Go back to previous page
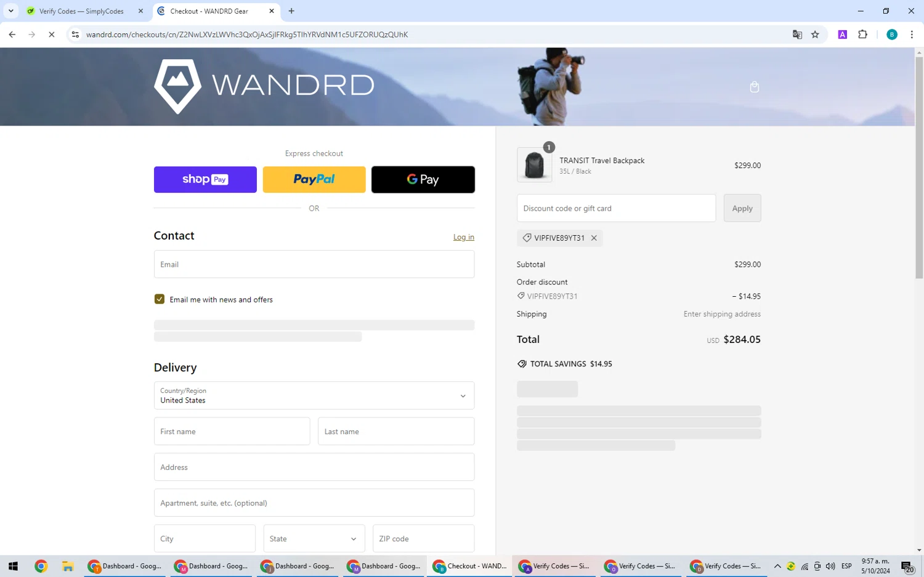This screenshot has width=924, height=577. tap(12, 34)
